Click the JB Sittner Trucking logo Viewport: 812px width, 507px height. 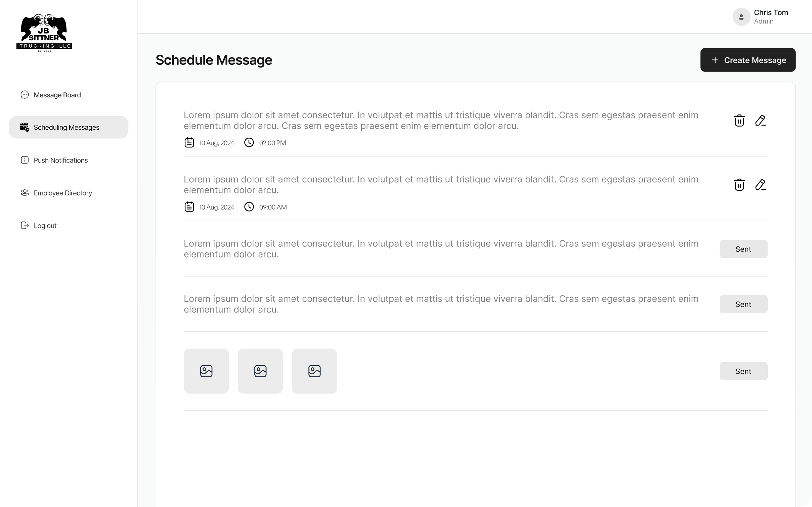[44, 32]
